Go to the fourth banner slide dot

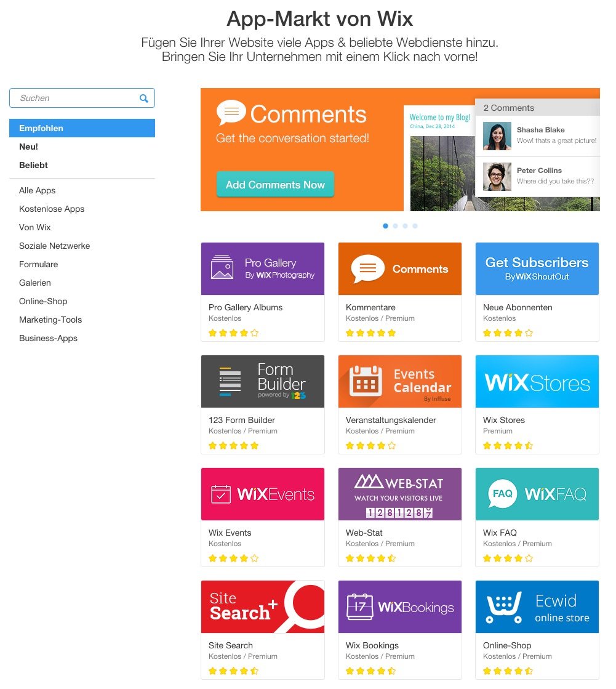[415, 226]
